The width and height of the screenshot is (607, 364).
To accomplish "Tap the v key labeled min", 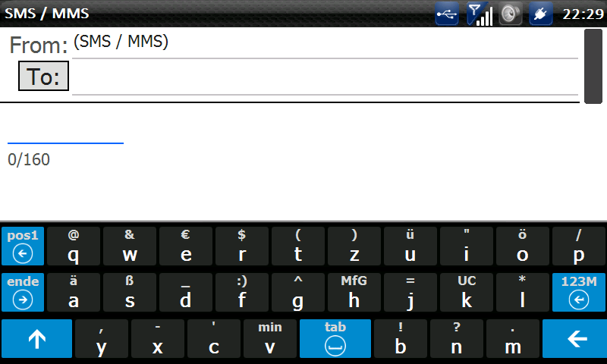I will click(270, 339).
